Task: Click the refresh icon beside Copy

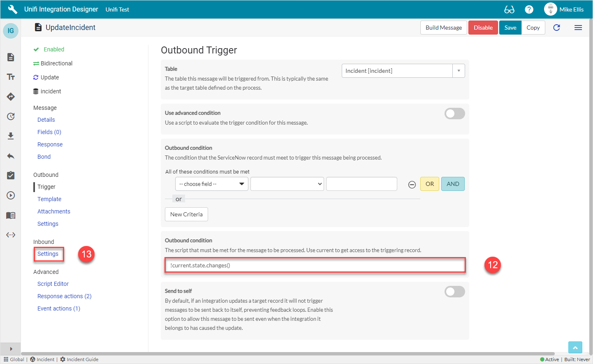Action: (556, 28)
